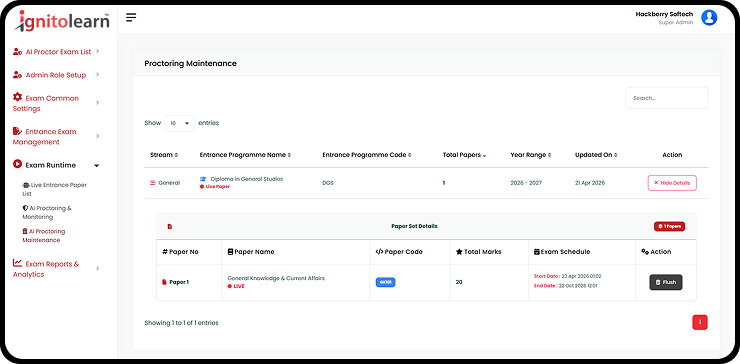Click the DGS programme code cell
The height and width of the screenshot is (364, 740).
pos(328,183)
